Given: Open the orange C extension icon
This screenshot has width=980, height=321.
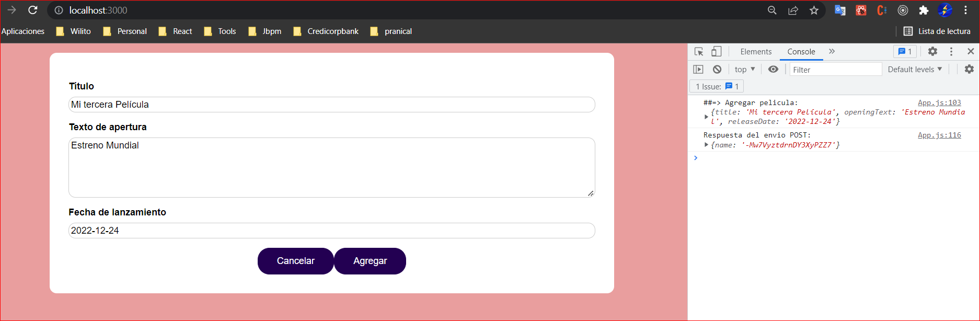Looking at the screenshot, I should [882, 10].
